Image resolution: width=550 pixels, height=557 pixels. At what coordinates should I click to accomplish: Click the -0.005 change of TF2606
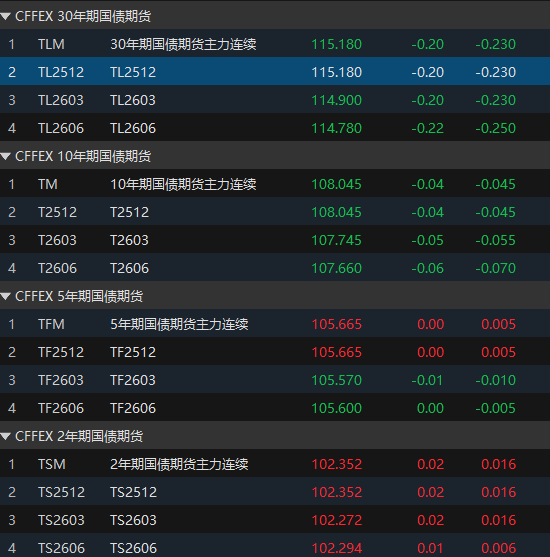495,408
